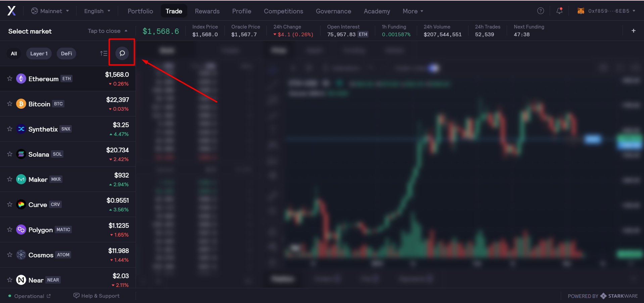The width and height of the screenshot is (644, 303).
Task: Select the Trade tab
Action: coord(174,11)
